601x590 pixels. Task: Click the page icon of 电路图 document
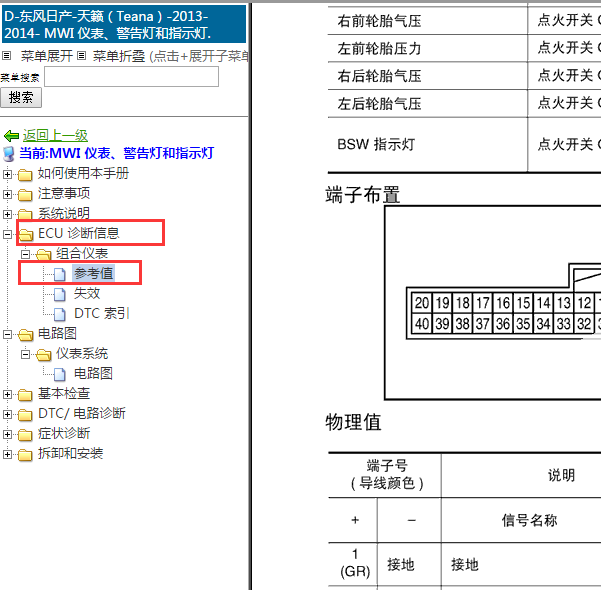[x=59, y=374]
